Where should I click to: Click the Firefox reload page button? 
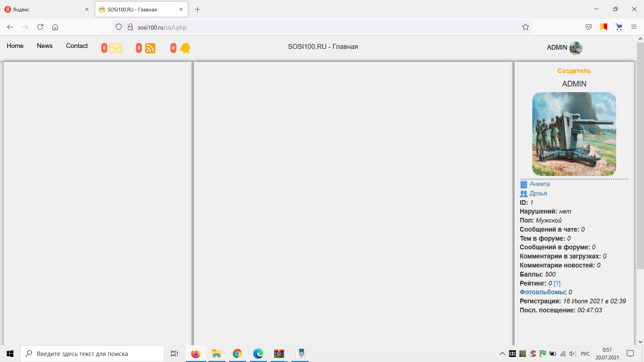tap(40, 27)
